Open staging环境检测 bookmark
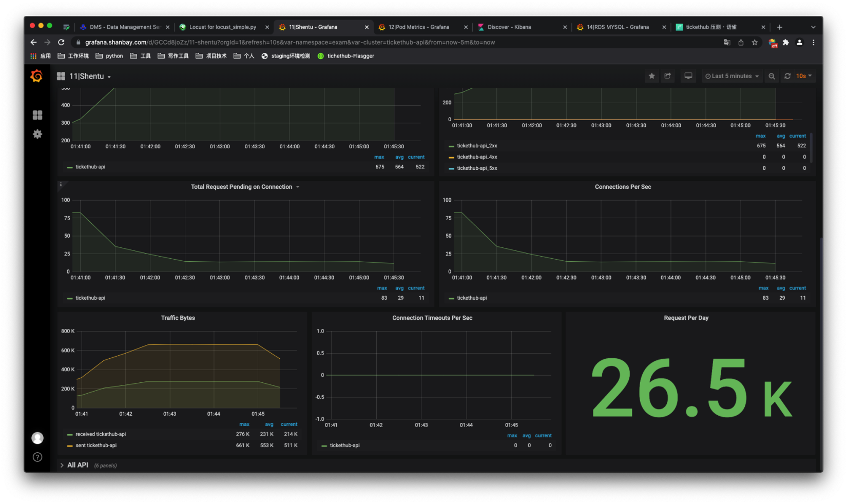 pos(285,56)
